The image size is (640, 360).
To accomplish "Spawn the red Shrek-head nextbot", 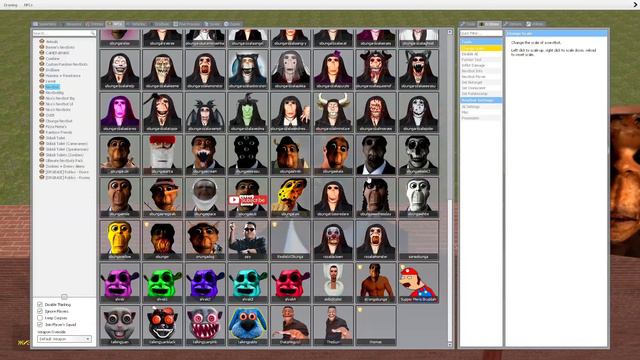I will [290, 283].
